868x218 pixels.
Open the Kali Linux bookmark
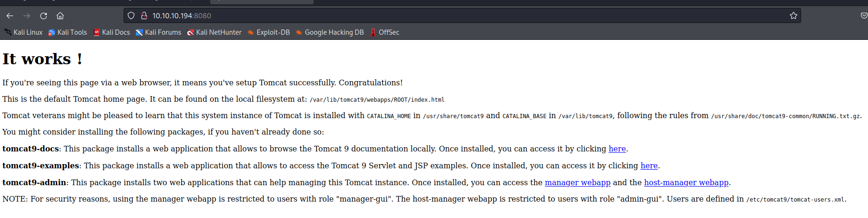click(24, 32)
